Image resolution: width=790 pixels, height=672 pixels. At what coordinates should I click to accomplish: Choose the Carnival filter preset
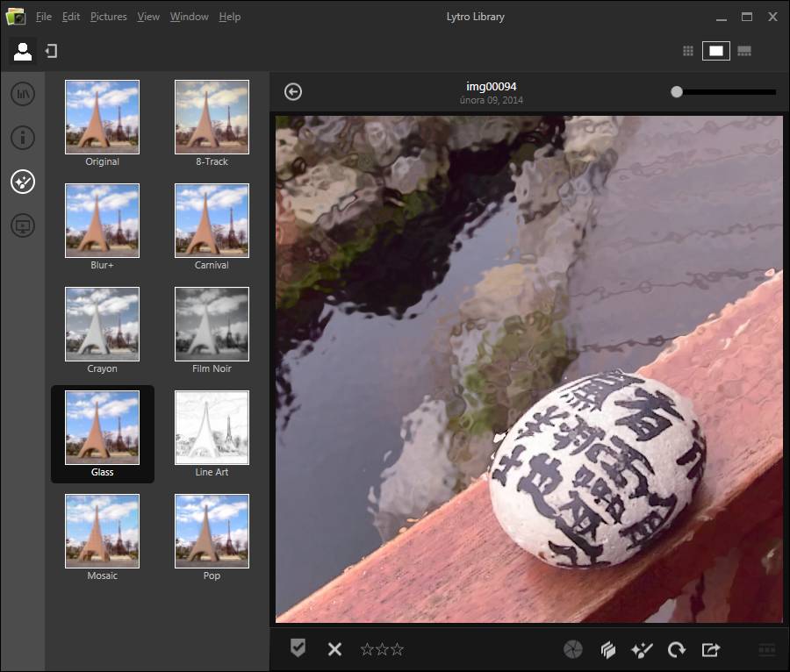pyautogui.click(x=212, y=221)
